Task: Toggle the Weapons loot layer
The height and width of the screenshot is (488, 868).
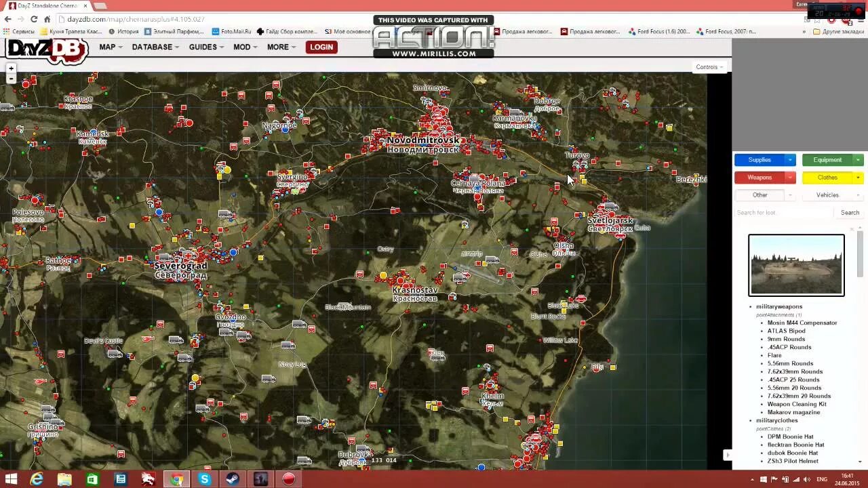Action: (759, 178)
